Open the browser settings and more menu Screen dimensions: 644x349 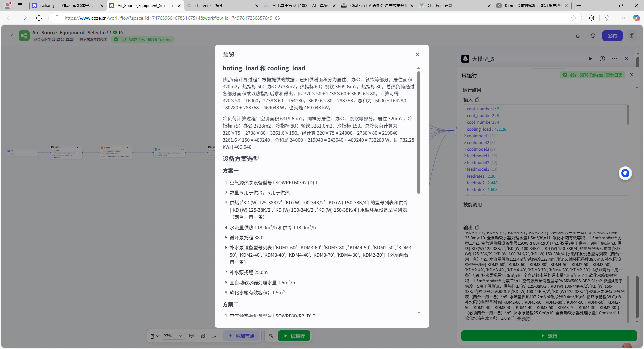click(623, 18)
